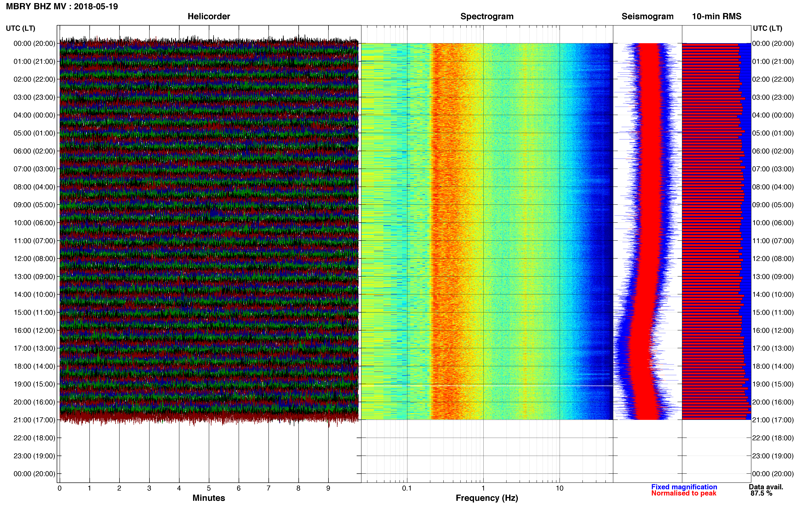The width and height of the screenshot is (812, 508).
Task: Click right time label '19:00 (15:00)'
Action: 773,384
